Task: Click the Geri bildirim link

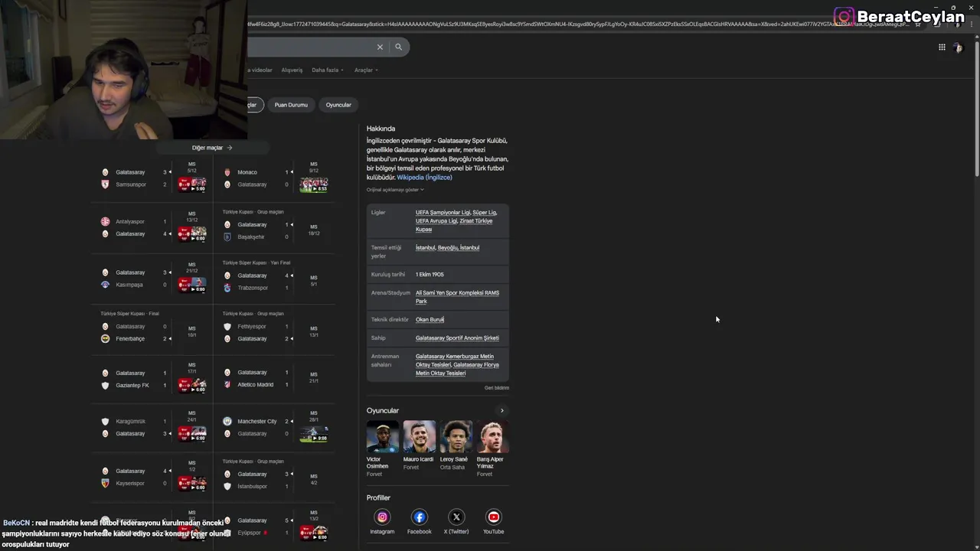Action: pyautogui.click(x=497, y=388)
